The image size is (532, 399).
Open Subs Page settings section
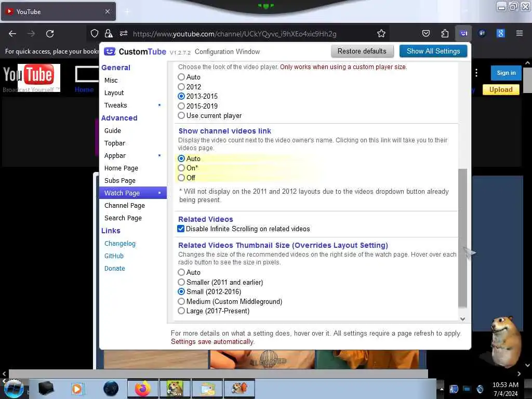coord(120,181)
